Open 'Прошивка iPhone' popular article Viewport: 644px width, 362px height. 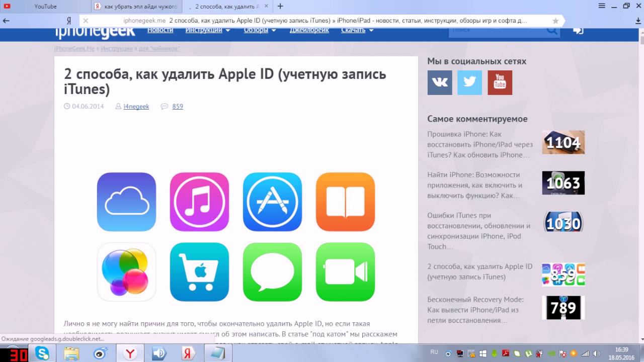[x=480, y=145]
